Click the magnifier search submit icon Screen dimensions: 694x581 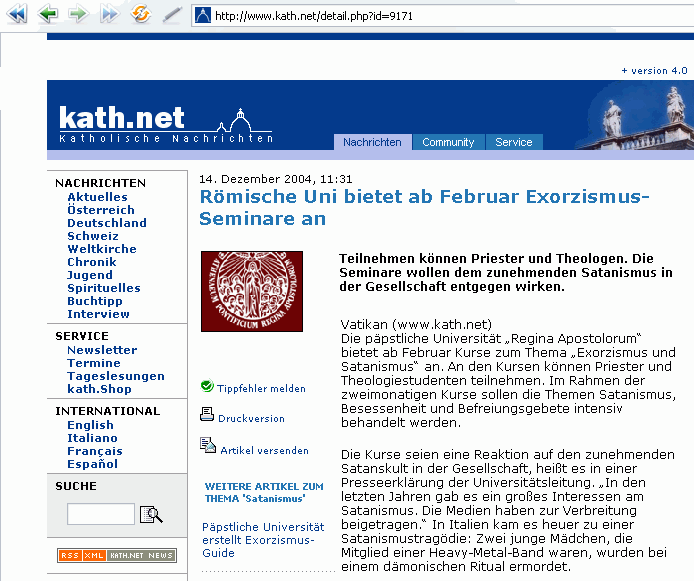151,514
